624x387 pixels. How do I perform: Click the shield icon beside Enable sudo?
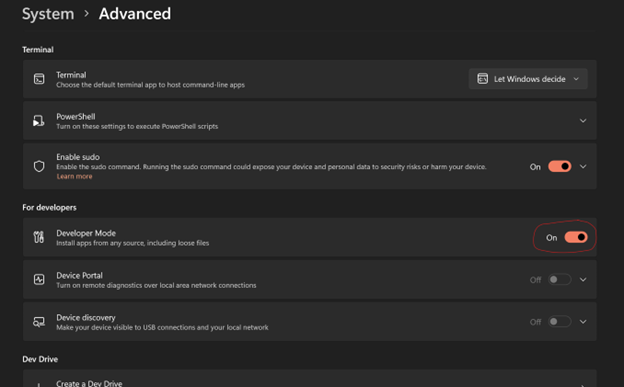39,166
